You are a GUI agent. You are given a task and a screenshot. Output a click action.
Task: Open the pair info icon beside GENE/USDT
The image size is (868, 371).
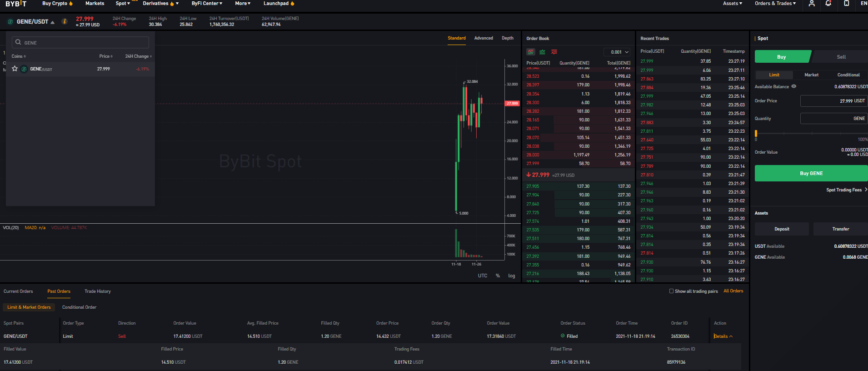(x=65, y=21)
